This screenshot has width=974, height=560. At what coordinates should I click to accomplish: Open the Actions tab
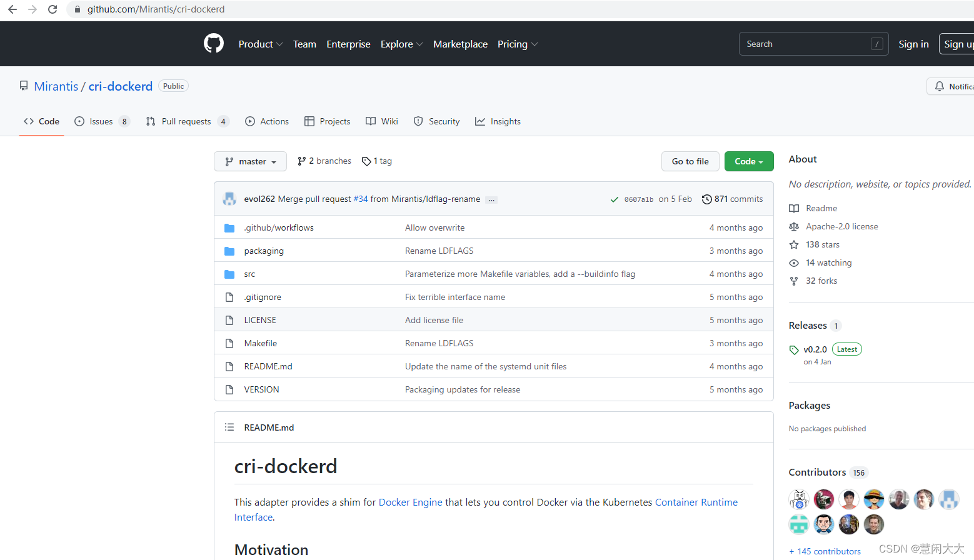click(x=267, y=121)
